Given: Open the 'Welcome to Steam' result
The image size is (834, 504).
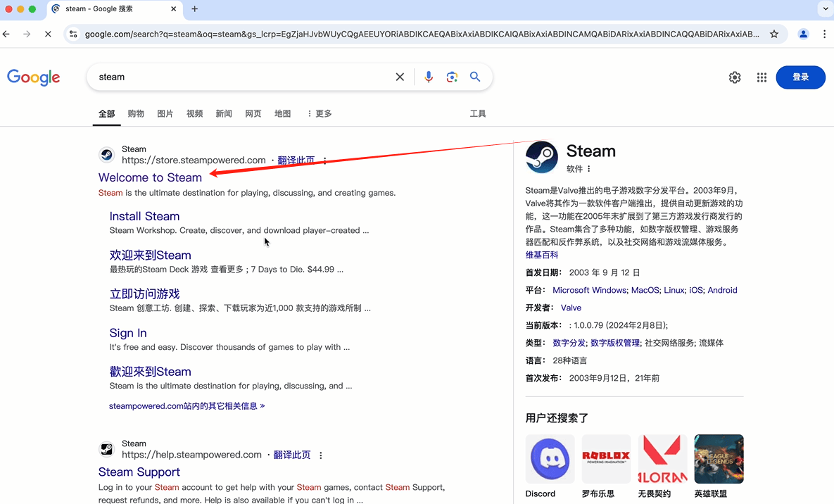Looking at the screenshot, I should pyautogui.click(x=150, y=177).
